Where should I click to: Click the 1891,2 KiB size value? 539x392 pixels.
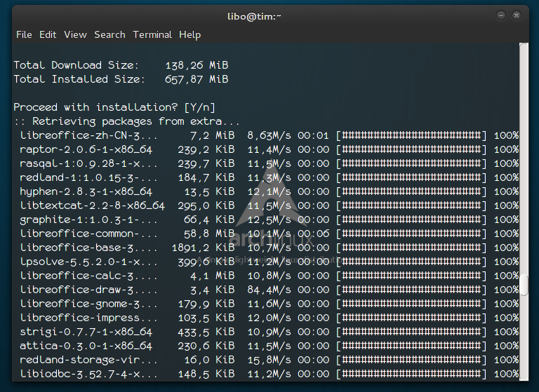pyautogui.click(x=203, y=248)
